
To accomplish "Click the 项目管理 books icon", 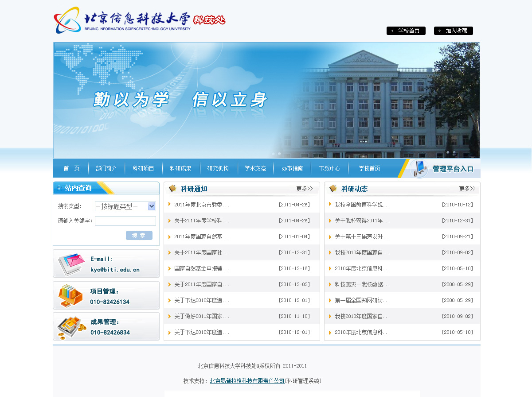I will 70,296.
